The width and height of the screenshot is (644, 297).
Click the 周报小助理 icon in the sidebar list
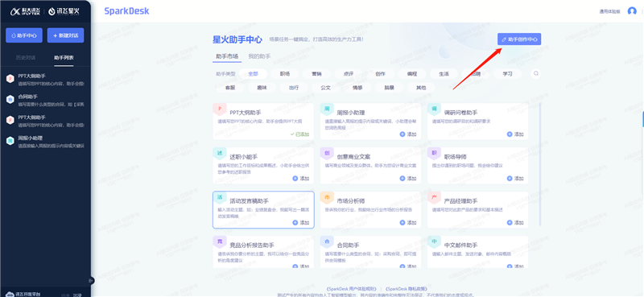click(x=10, y=141)
